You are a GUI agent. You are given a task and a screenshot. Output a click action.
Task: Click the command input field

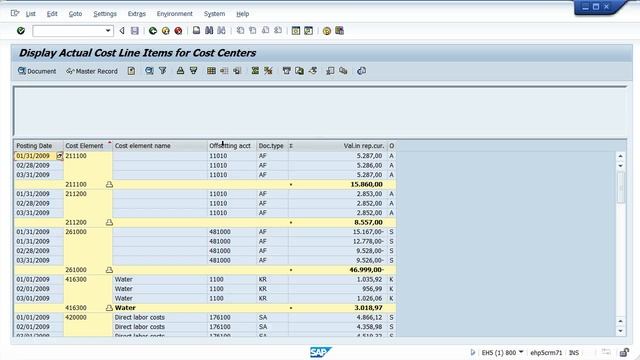coord(69,31)
